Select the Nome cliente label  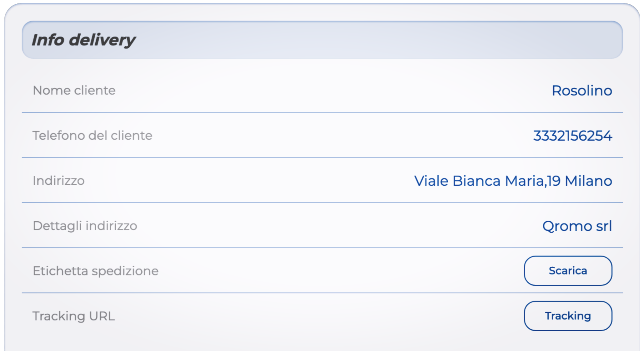74,90
